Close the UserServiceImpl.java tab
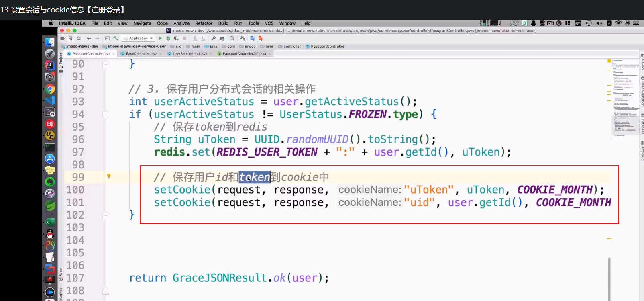Screen dimensions: 644x301 (210, 54)
